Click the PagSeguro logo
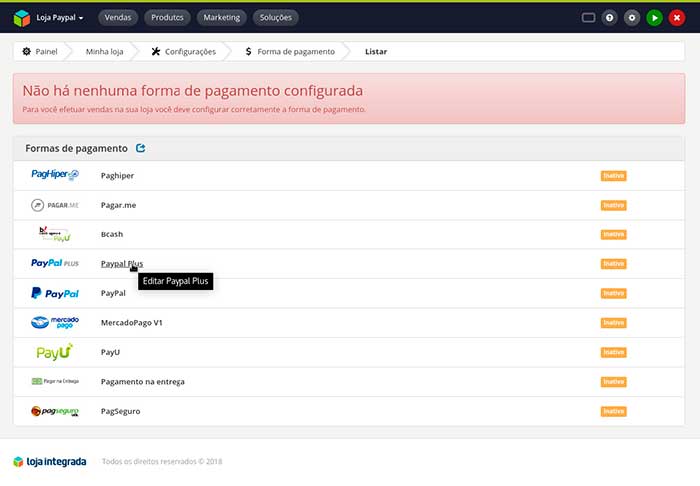The width and height of the screenshot is (700, 486). (54, 411)
